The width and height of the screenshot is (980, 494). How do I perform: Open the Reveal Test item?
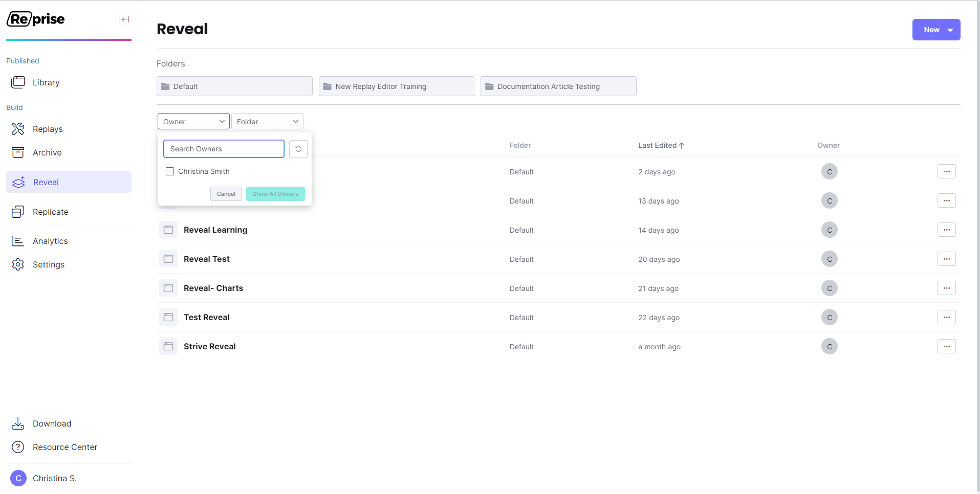click(207, 259)
